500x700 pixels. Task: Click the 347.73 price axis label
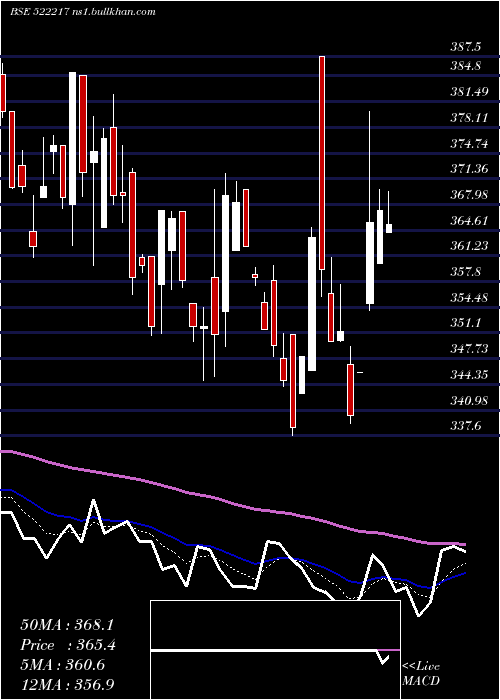coord(469,349)
